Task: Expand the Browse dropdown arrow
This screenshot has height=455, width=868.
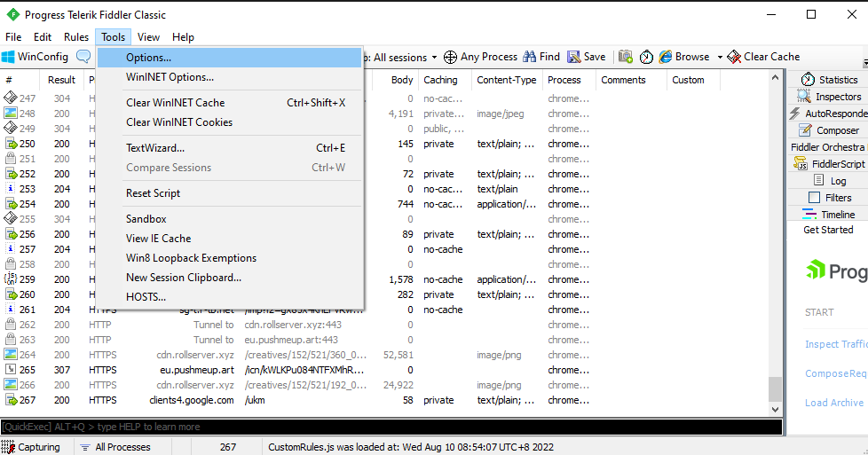Action: [x=718, y=58]
